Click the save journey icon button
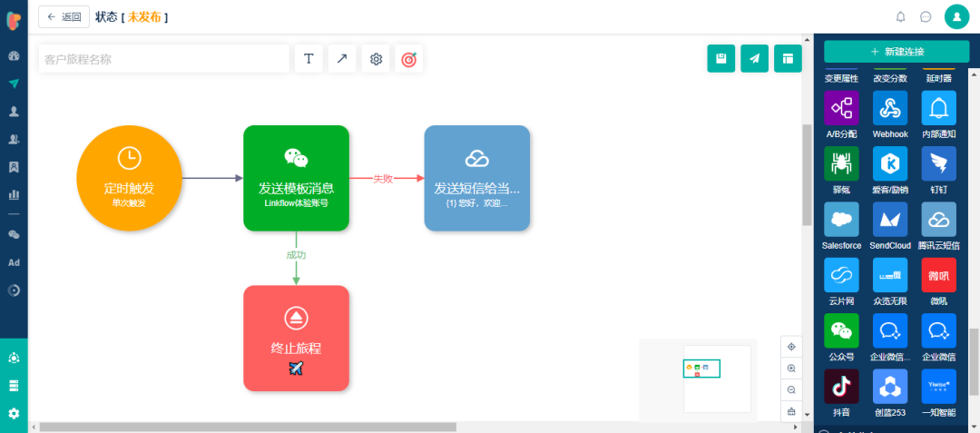The width and height of the screenshot is (980, 433). [721, 59]
